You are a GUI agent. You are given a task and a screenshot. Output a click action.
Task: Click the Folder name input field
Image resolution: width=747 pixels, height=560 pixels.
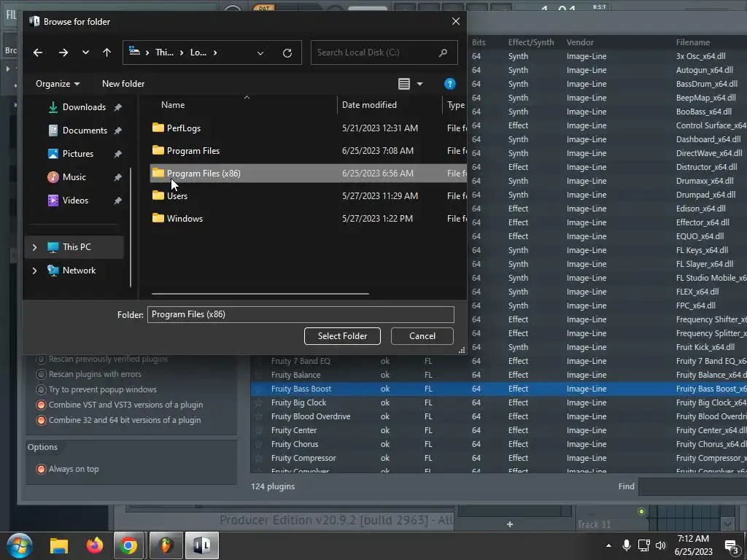pos(301,314)
